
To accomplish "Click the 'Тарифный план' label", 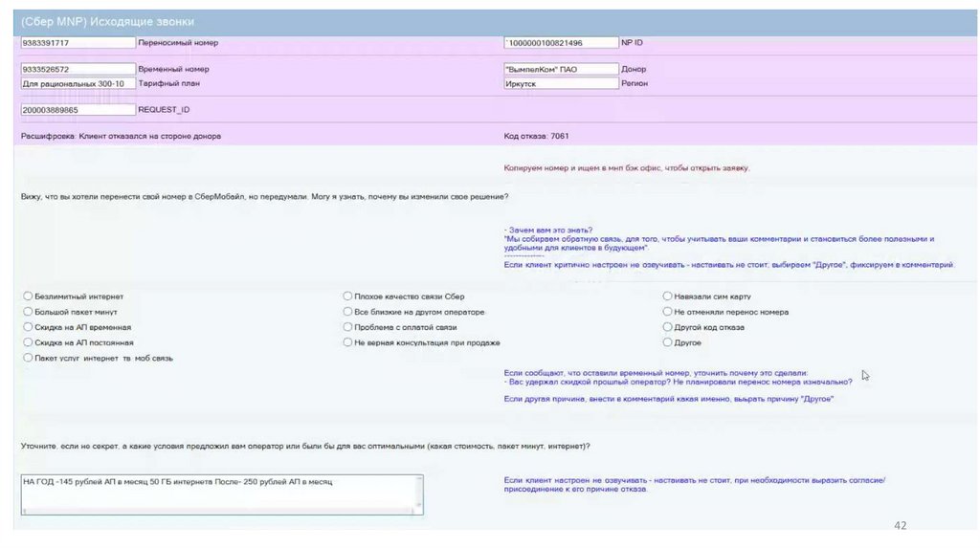I will click(168, 83).
